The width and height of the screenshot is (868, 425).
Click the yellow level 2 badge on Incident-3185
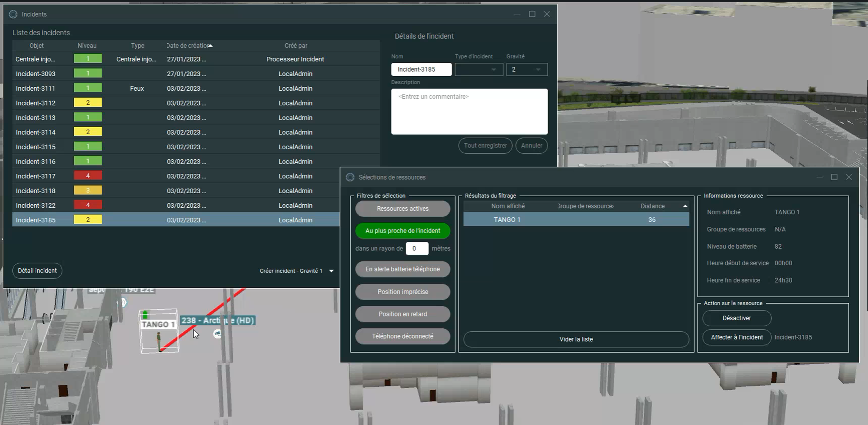[x=87, y=219]
